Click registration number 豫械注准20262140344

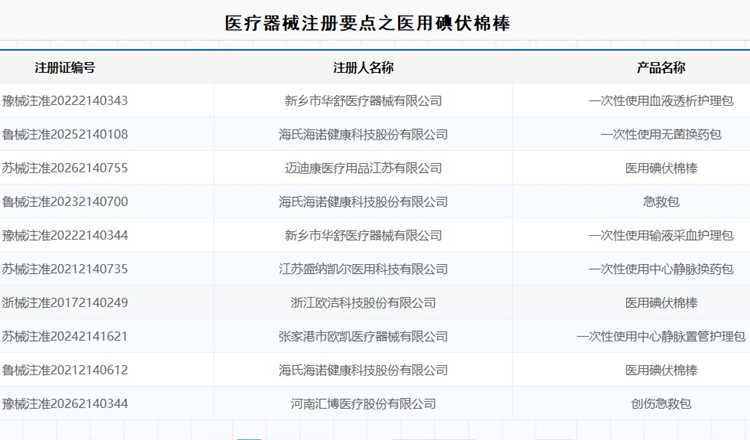pos(65,404)
